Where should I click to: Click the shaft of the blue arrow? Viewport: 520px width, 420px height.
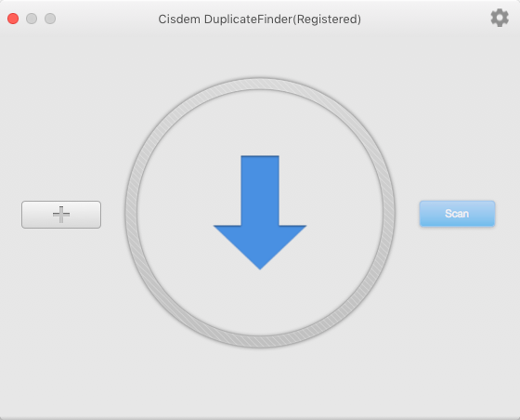tap(260, 190)
